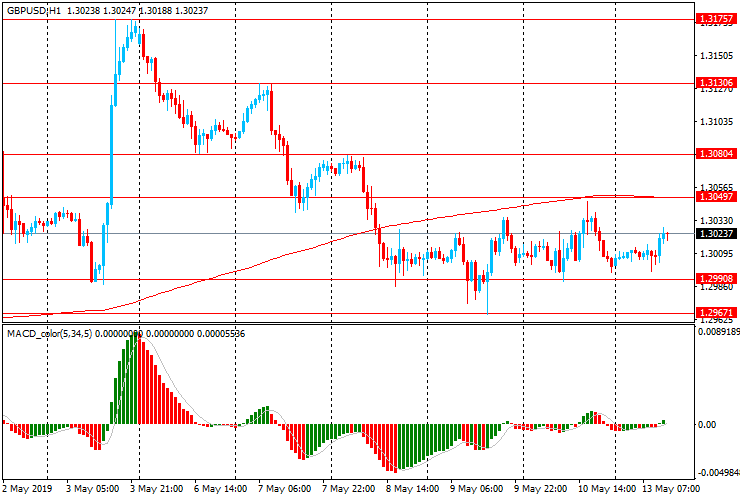The height and width of the screenshot is (500, 740).
Task: Click the MACD scale minimum -0.004984 label
Action: 718,472
